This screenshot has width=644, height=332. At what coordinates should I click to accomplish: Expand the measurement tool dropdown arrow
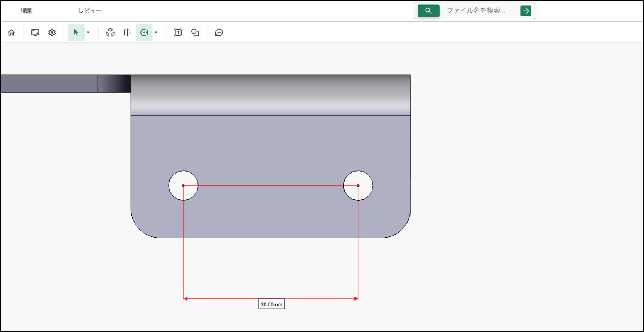(x=156, y=33)
